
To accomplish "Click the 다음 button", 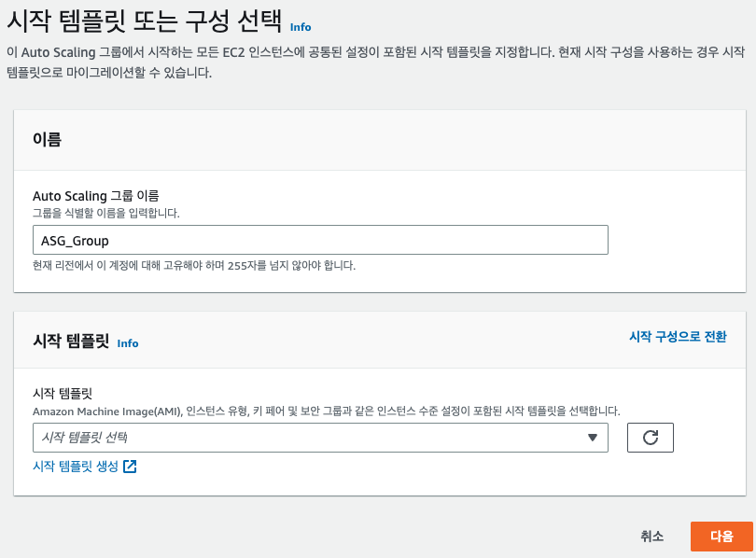I will pos(721,537).
